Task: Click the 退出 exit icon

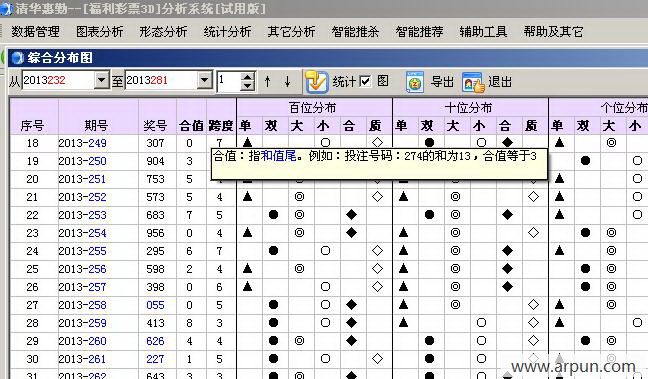Action: pos(473,82)
